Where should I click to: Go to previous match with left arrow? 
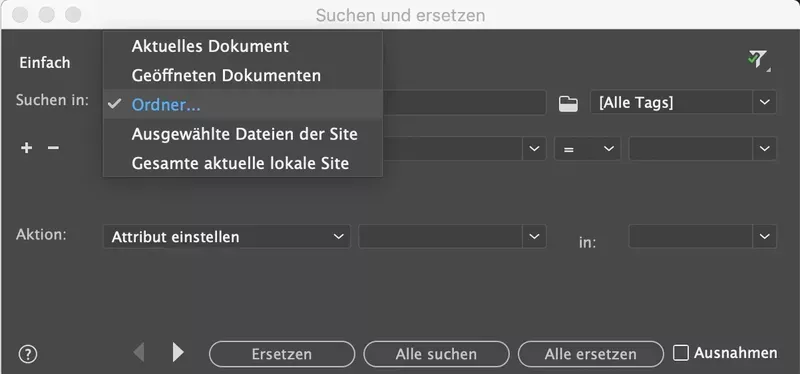tap(139, 352)
